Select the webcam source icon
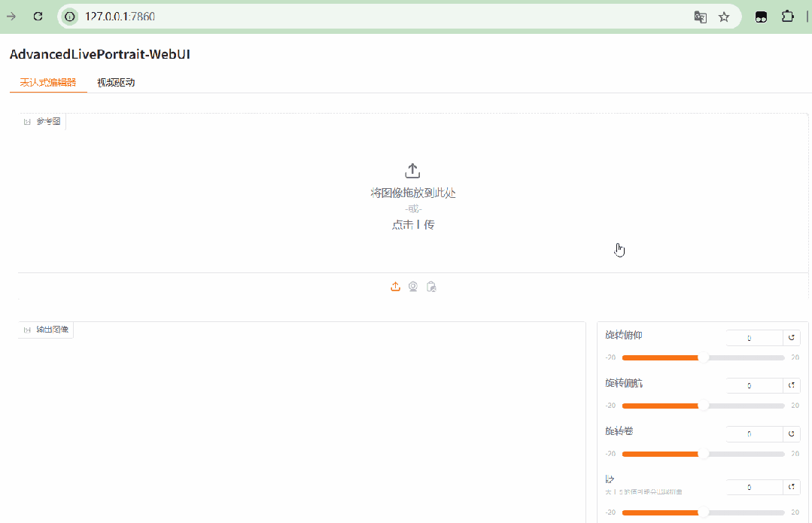The height and width of the screenshot is (523, 812). (412, 287)
